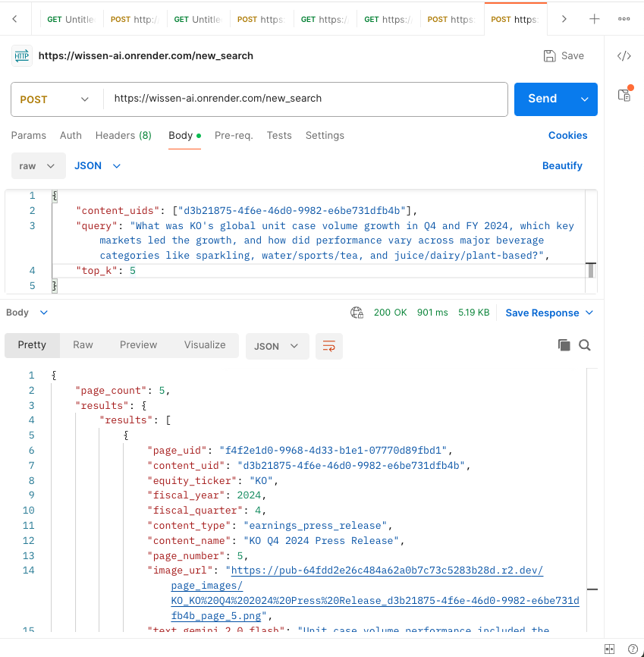
Task: Change the request body JSON language dropdown
Action: click(x=97, y=166)
